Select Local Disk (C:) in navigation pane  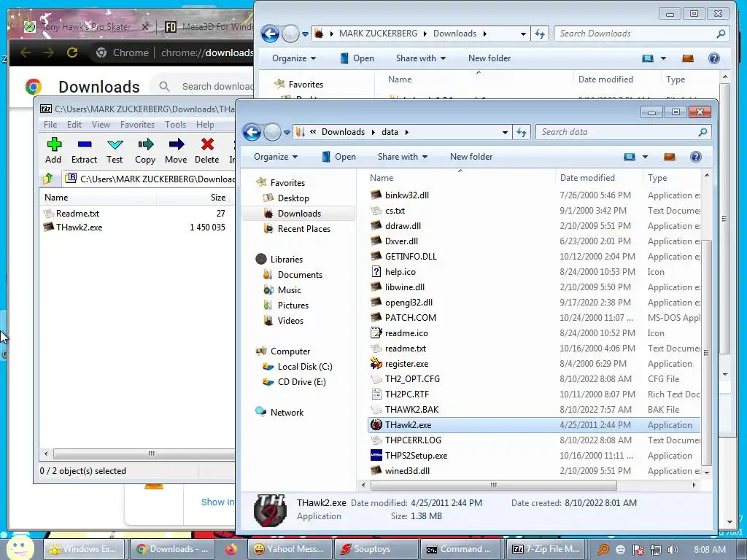pos(305,367)
